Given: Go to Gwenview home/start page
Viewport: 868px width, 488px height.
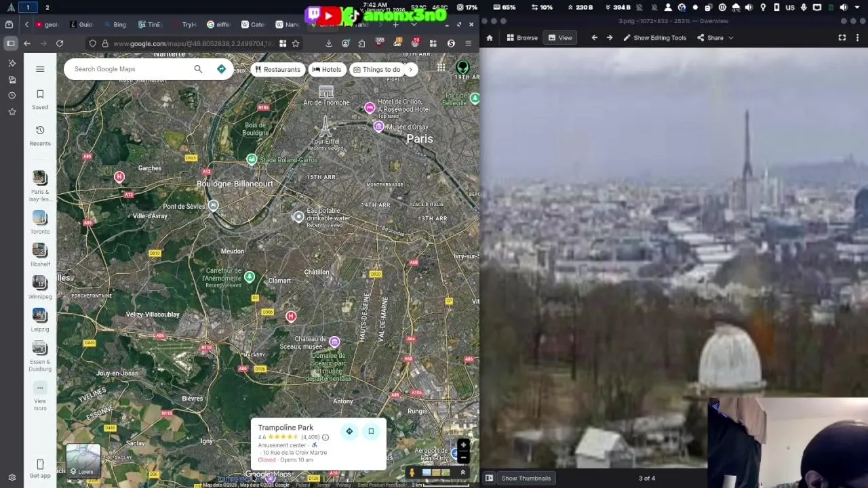Looking at the screenshot, I should click(490, 38).
